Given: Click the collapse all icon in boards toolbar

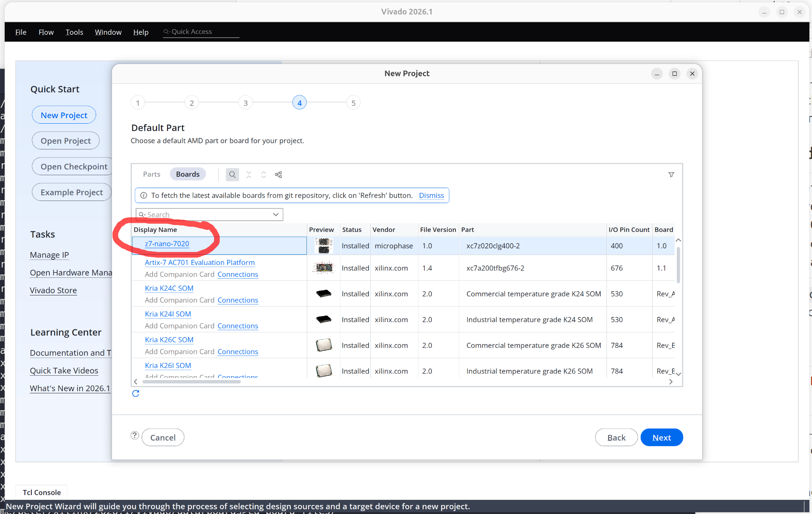Looking at the screenshot, I should coord(249,174).
